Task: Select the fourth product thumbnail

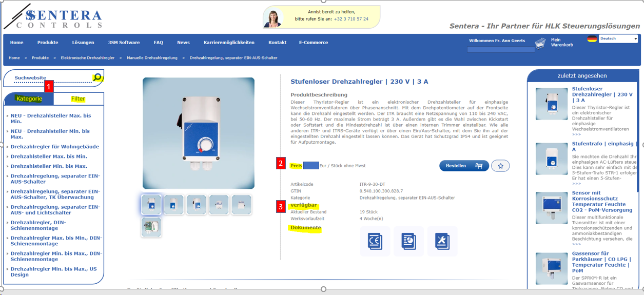Action: pos(219,205)
